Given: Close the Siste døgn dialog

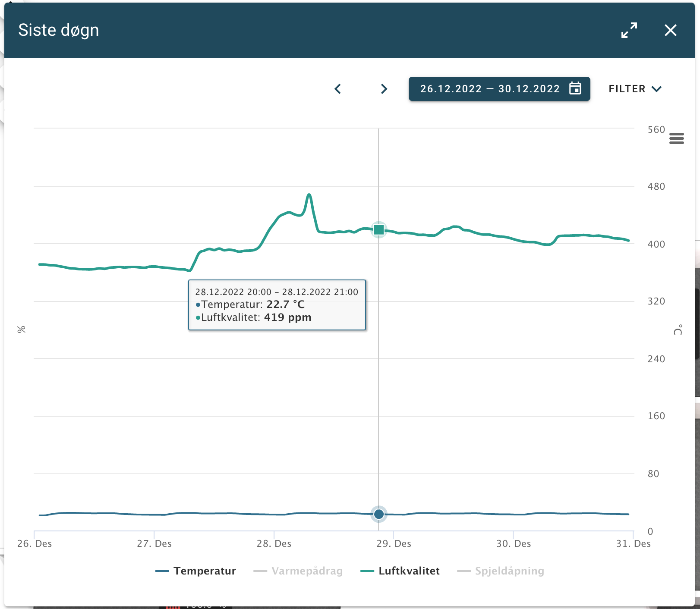Looking at the screenshot, I should click(x=670, y=30).
